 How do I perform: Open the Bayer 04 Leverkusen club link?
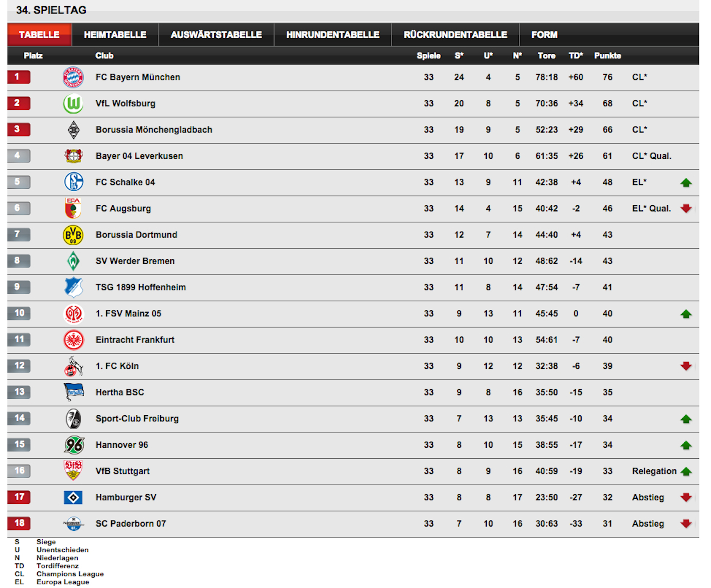point(139,156)
